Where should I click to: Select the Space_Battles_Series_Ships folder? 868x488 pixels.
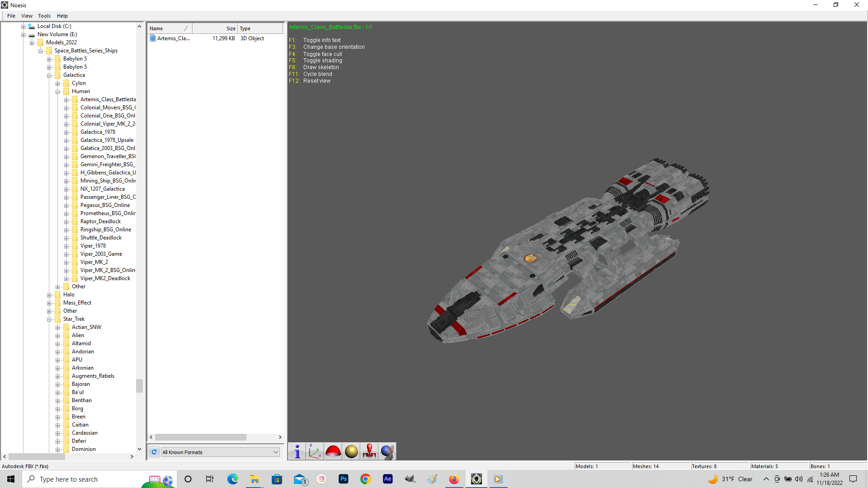click(86, 51)
